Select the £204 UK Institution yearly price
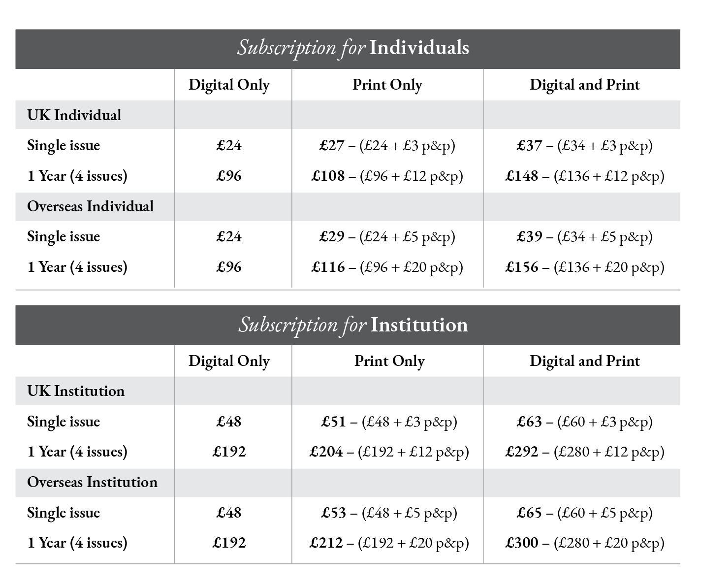Viewport: 701px width, 588px height. [326, 452]
